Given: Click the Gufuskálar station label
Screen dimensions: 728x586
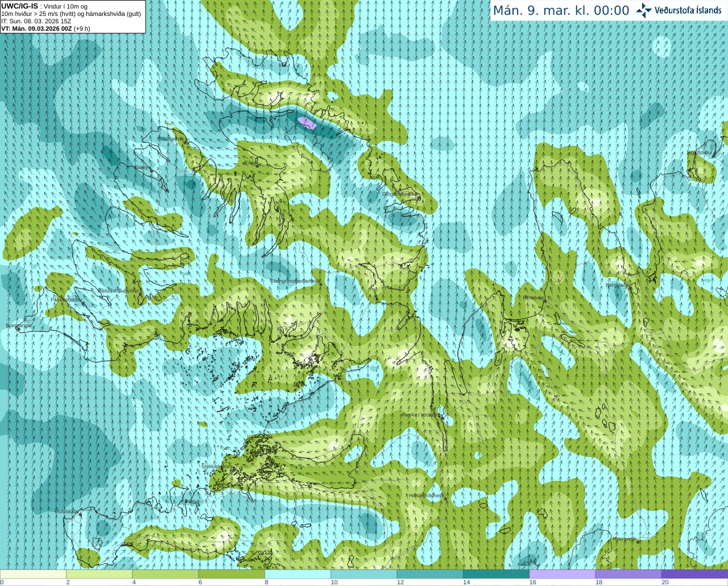Looking at the screenshot, I should tap(67, 511).
